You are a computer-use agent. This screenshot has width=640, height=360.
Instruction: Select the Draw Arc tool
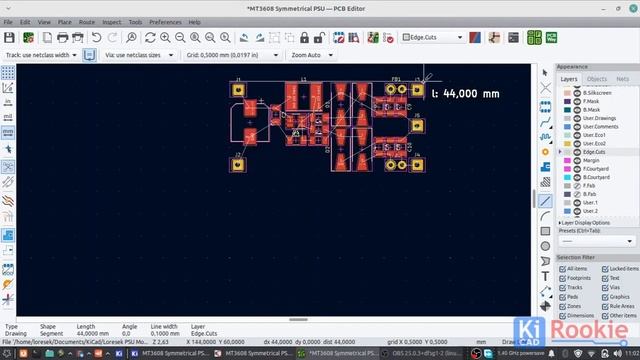pyautogui.click(x=545, y=216)
